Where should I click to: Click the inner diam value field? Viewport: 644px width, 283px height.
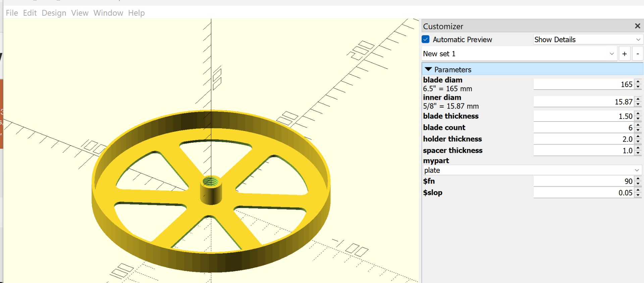click(x=584, y=102)
